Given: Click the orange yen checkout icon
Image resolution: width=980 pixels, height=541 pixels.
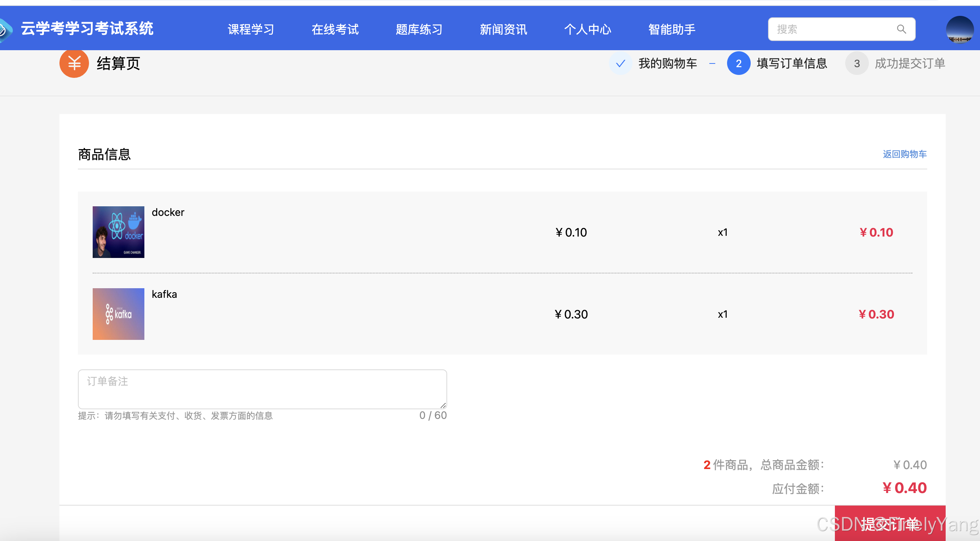Looking at the screenshot, I should [x=74, y=63].
